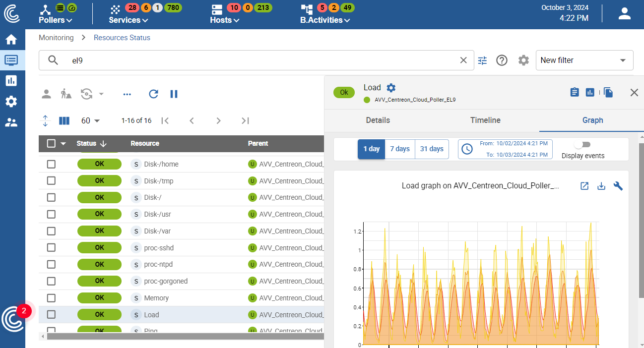Set a downtime with the worker icon
The width and height of the screenshot is (644, 348).
pyautogui.click(x=66, y=94)
